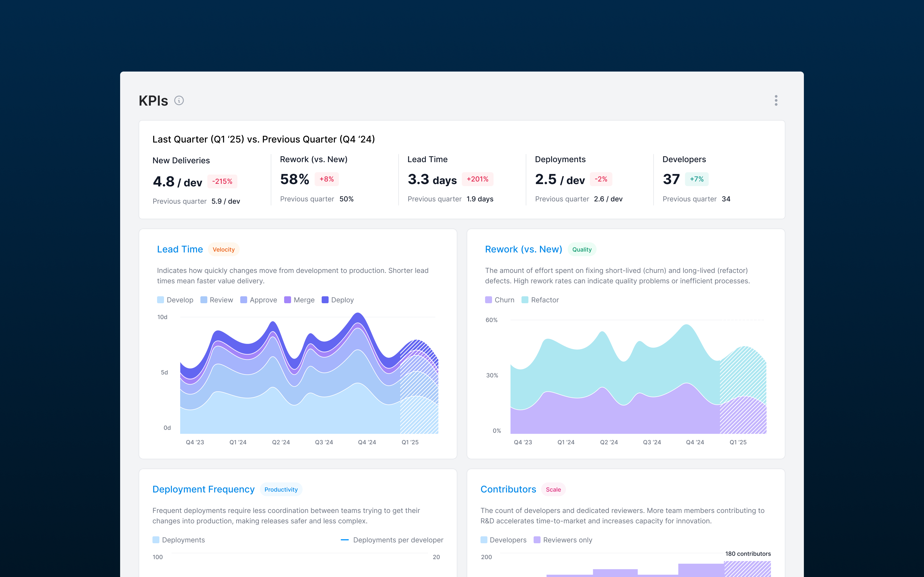The height and width of the screenshot is (577, 924).
Task: Click the Velocity tag badge
Action: tap(223, 250)
